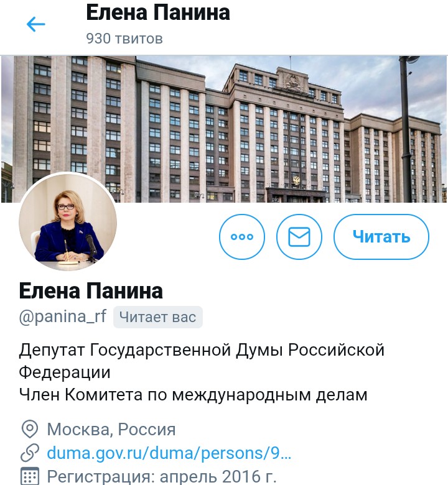Viewport: 448px width, 485px height.
Task: Click the Депутат Государственной Думы bio line
Action: click(x=202, y=351)
